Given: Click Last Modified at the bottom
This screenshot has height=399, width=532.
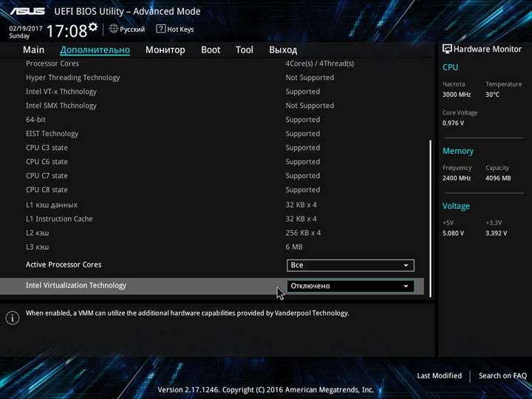Looking at the screenshot, I should tap(440, 375).
